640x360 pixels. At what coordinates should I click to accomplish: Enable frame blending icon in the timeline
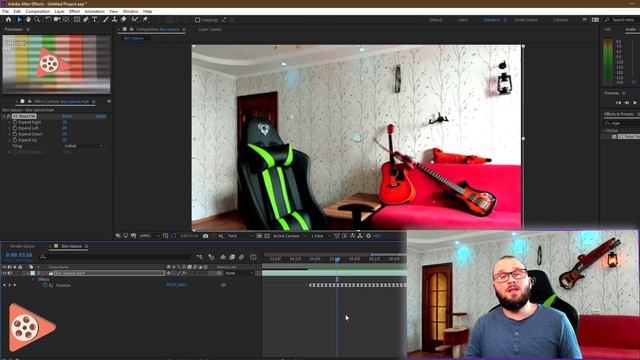click(x=232, y=257)
